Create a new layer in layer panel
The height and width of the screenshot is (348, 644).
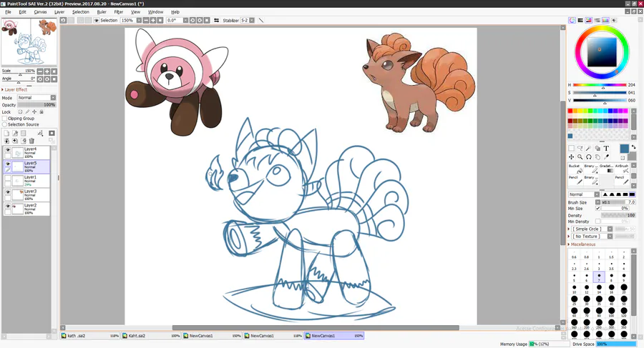(6, 134)
